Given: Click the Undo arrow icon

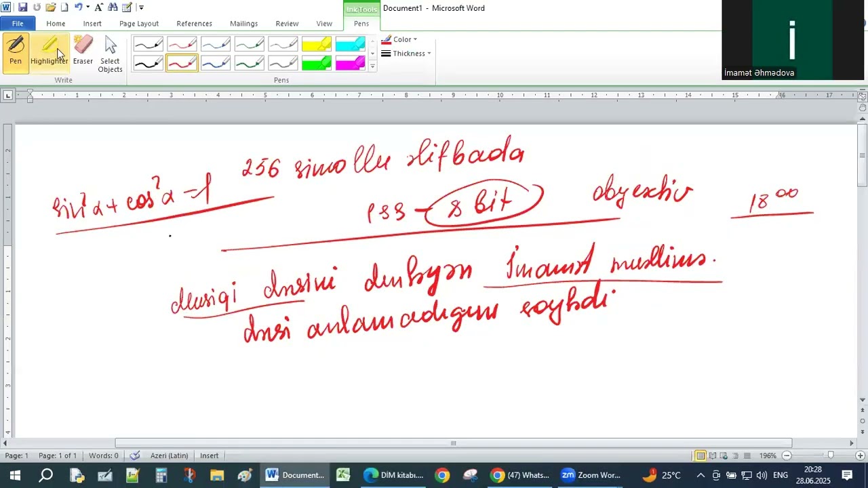Looking at the screenshot, I should 78,7.
